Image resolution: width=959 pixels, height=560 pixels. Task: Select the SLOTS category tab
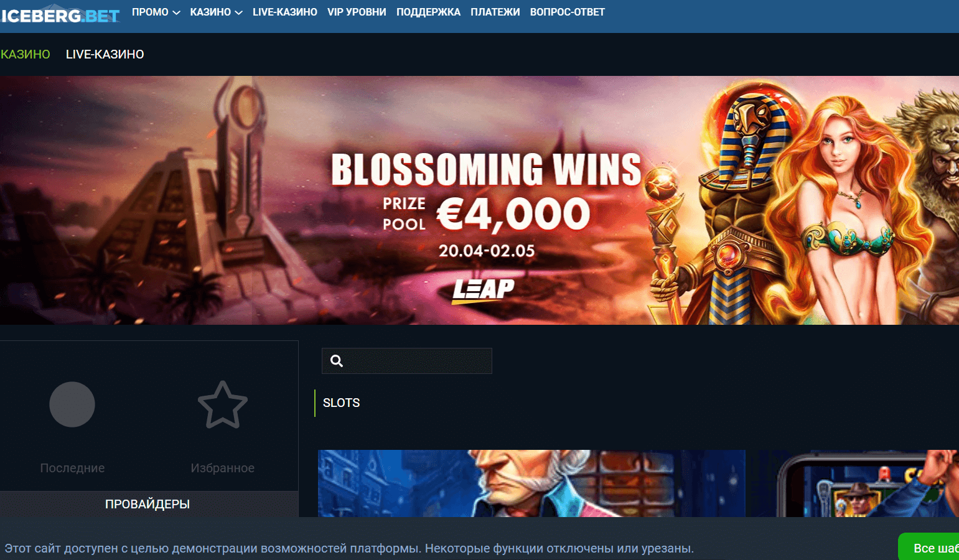(x=341, y=403)
